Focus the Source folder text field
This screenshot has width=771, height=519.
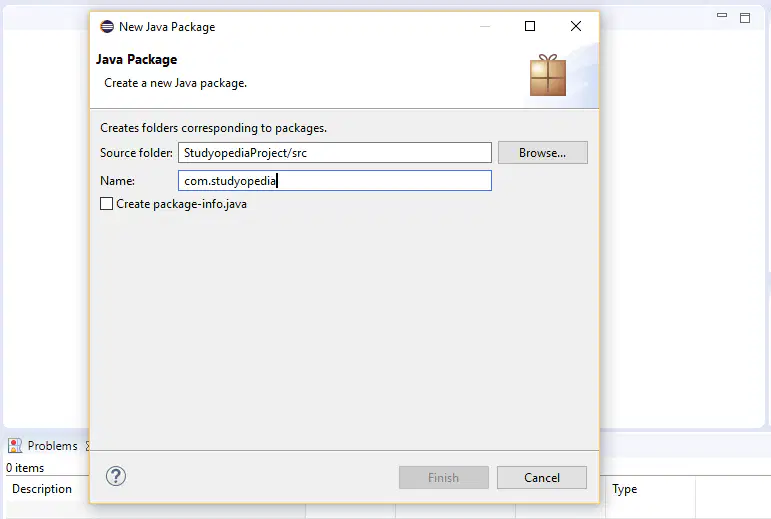pos(335,153)
